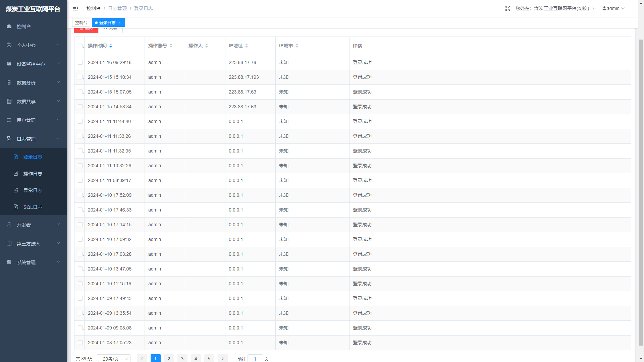Viewport: 644px width, 362px height.
Task: Tick checkbox for 2024-01-11 11:44:40 row
Action: point(80,121)
